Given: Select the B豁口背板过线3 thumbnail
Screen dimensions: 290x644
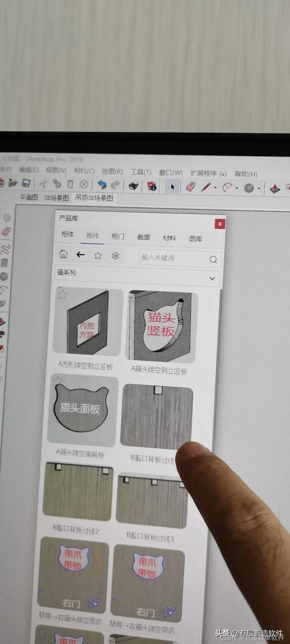Looking at the screenshot, I should coord(151,500).
